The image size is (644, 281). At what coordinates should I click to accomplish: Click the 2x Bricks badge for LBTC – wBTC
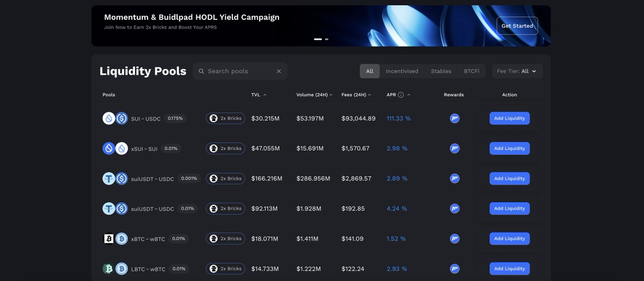[225, 269]
